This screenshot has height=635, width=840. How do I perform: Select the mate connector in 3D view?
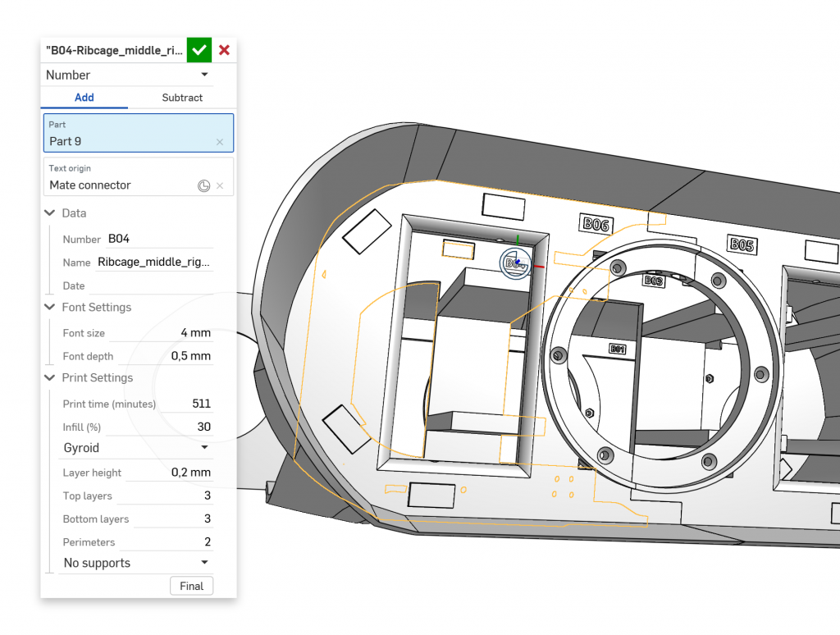(x=515, y=262)
